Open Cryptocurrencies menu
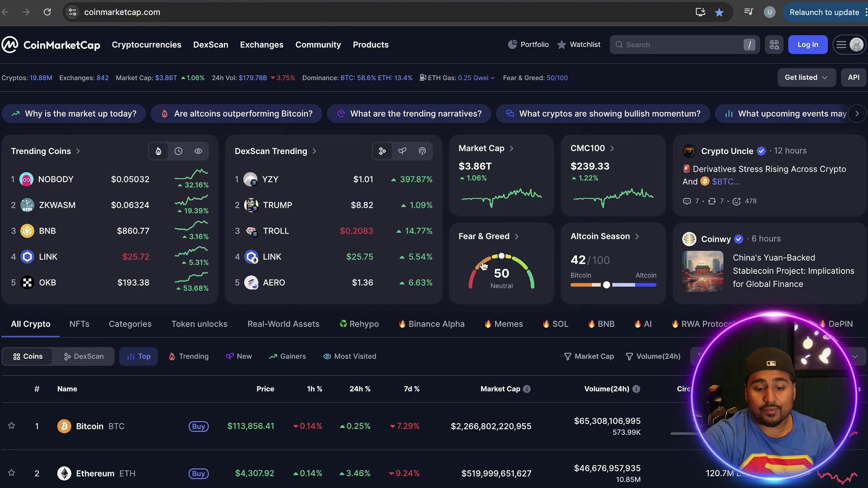868x488 pixels. point(146,45)
